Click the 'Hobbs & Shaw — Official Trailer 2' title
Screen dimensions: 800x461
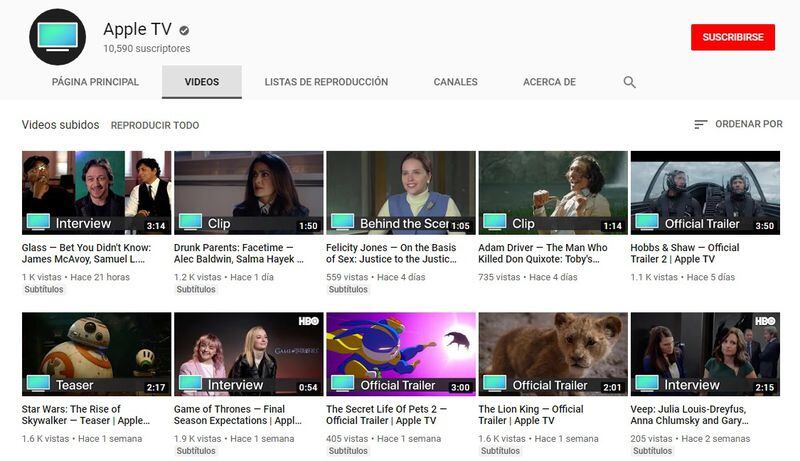click(x=685, y=253)
